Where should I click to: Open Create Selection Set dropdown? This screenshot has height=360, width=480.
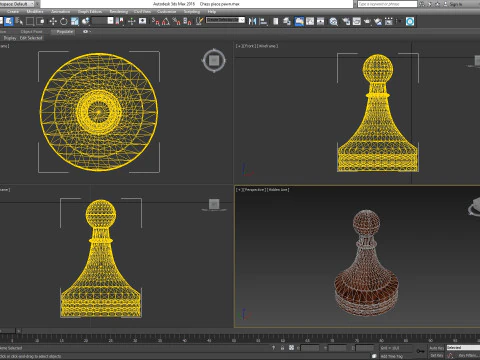click(225, 20)
